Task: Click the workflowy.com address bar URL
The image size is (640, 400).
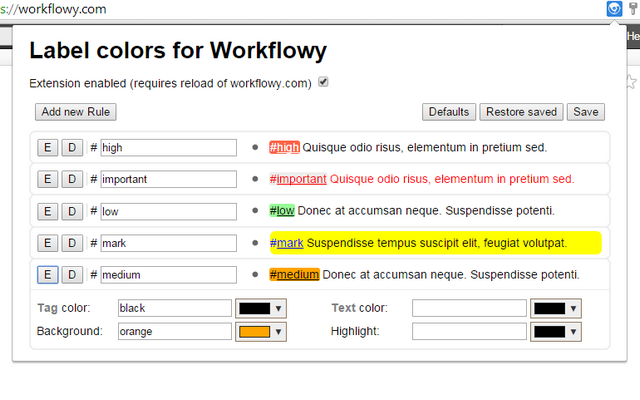Action: 53,9
